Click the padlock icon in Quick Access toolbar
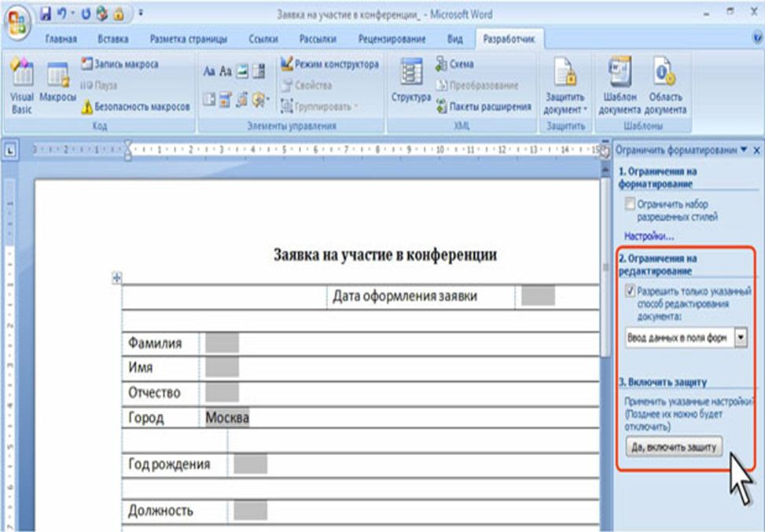The image size is (765, 532). [x=119, y=13]
